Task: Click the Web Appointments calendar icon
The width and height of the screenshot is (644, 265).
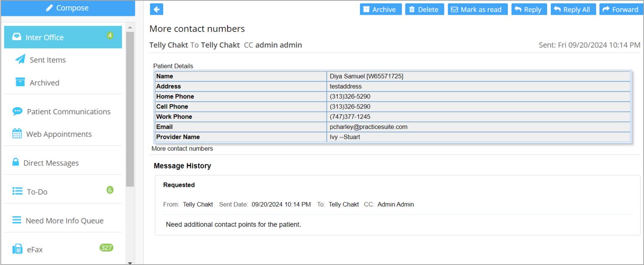Action: [17, 134]
